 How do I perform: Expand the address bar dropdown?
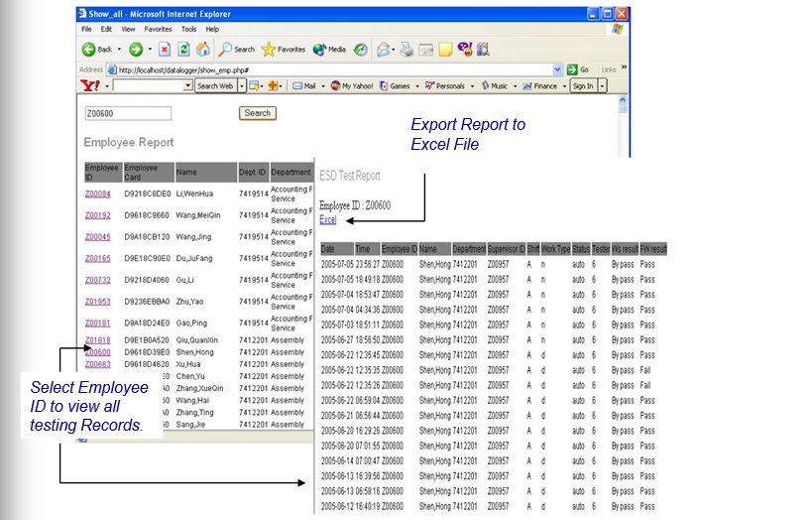pos(557,69)
